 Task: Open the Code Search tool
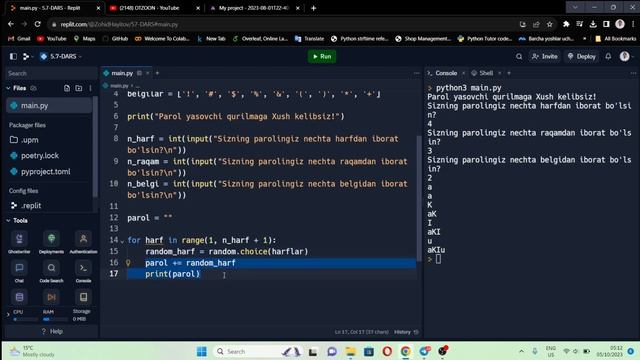tap(51, 271)
